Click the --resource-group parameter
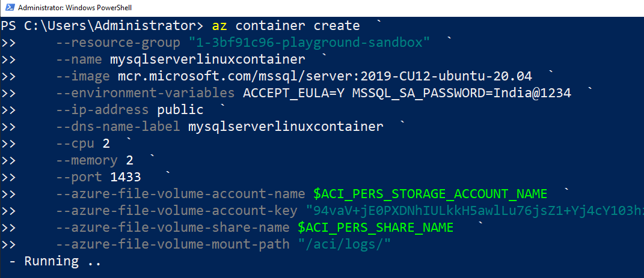The width and height of the screenshot is (644, 278). click(x=118, y=43)
